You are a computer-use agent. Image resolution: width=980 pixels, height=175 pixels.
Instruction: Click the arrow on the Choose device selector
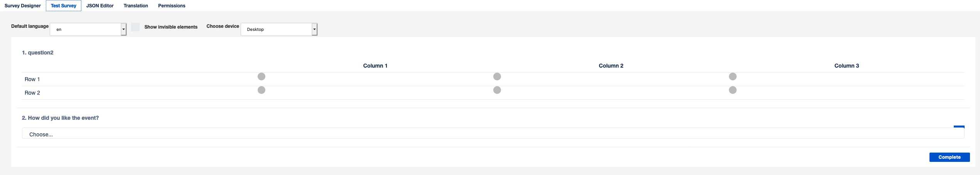click(x=314, y=29)
